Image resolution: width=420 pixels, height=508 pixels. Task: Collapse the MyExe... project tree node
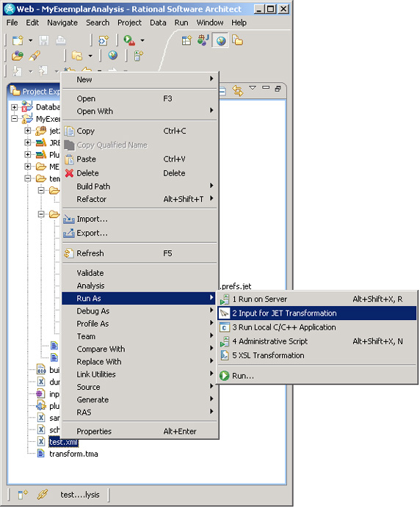point(14,119)
